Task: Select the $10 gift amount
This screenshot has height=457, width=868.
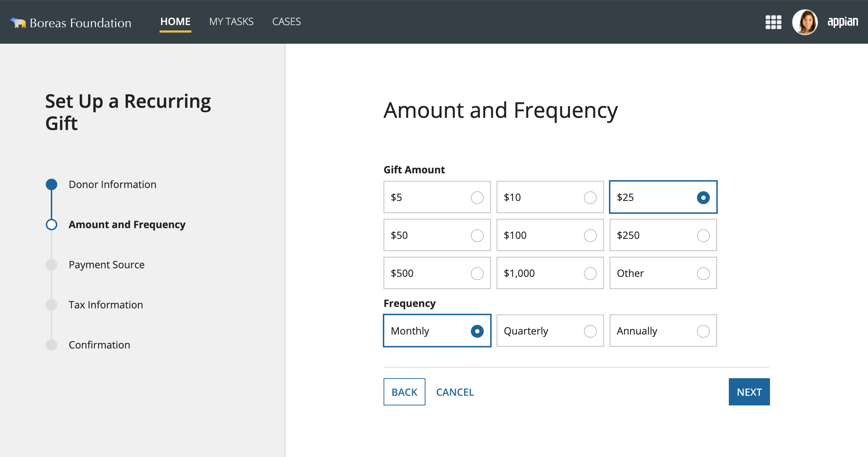Action: coord(550,197)
